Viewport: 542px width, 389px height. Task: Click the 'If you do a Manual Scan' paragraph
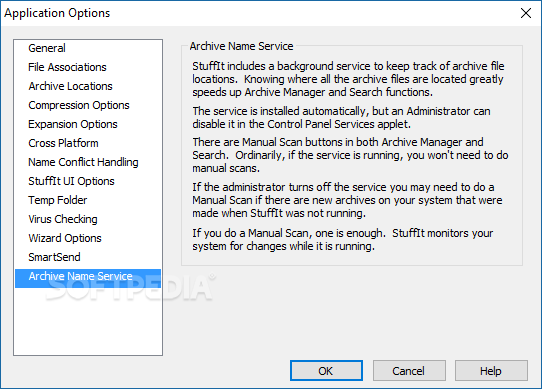(343, 240)
